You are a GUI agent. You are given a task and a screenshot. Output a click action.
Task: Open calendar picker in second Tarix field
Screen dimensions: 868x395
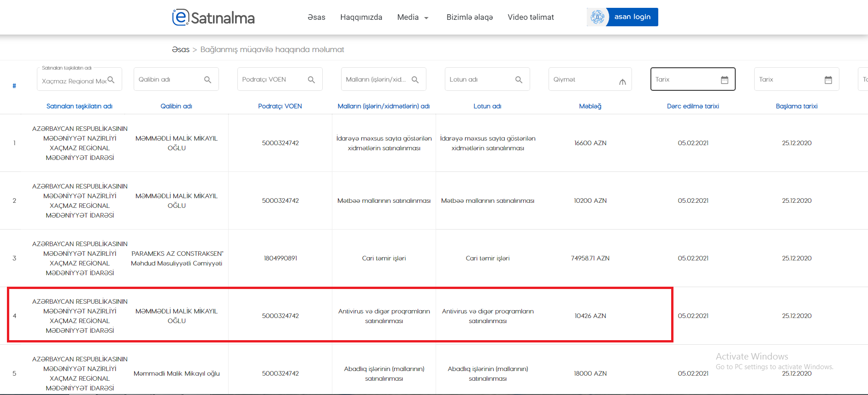pyautogui.click(x=828, y=80)
